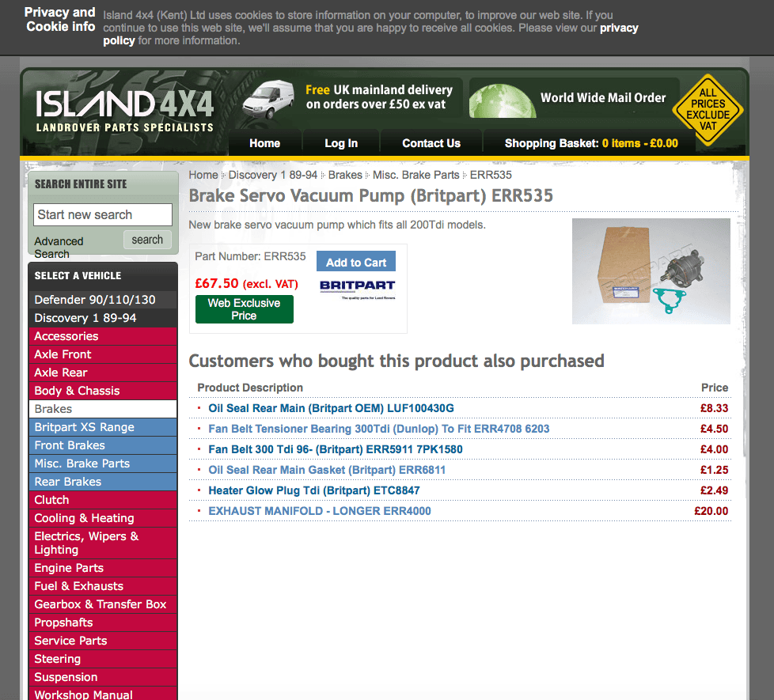Open Front Brakes subcategory
774x700 pixels.
103,445
